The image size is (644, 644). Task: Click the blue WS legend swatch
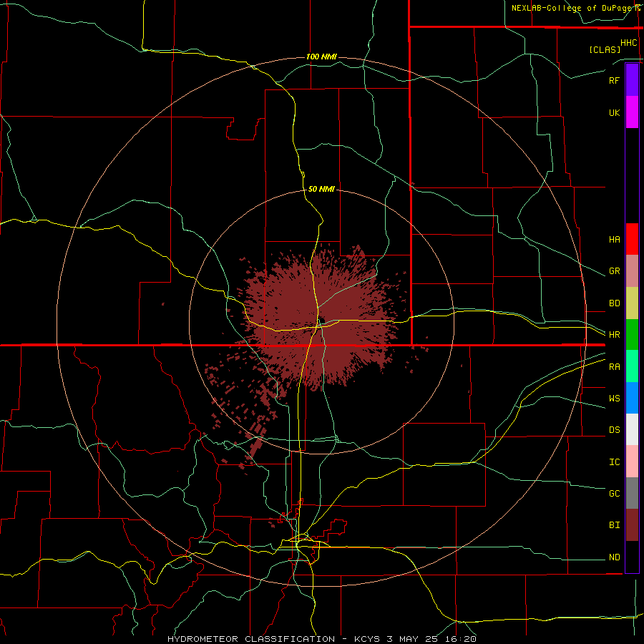tap(632, 398)
